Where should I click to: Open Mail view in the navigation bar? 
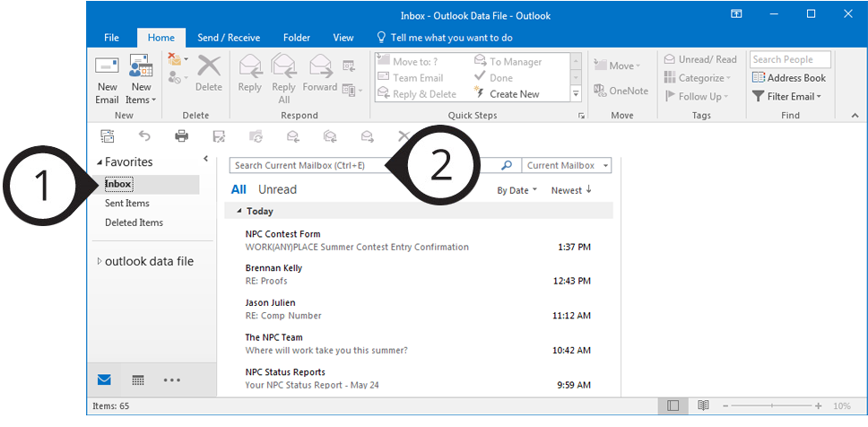tap(105, 380)
